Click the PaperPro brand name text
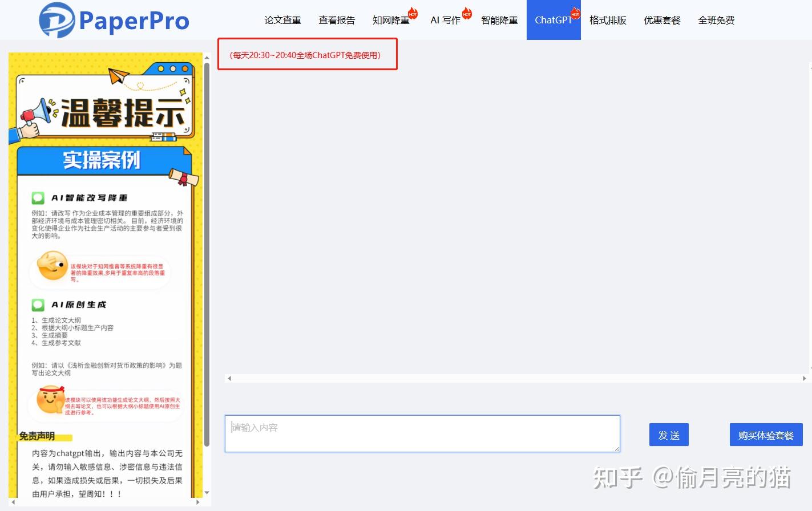The height and width of the screenshot is (511, 812). pos(134,21)
